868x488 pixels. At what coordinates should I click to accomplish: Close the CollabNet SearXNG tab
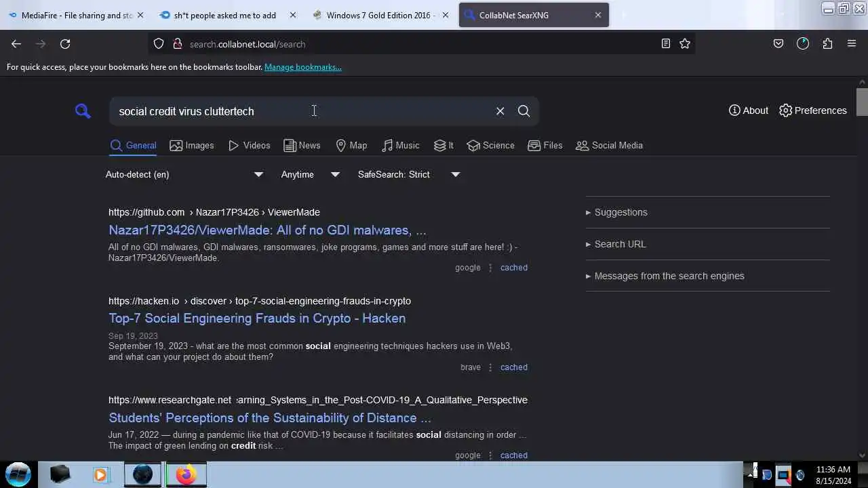pos(598,15)
